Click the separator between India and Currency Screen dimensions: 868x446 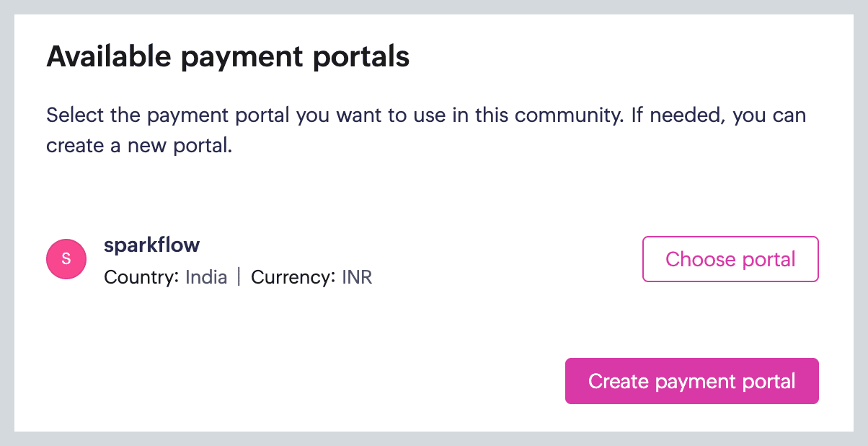pyautogui.click(x=239, y=277)
